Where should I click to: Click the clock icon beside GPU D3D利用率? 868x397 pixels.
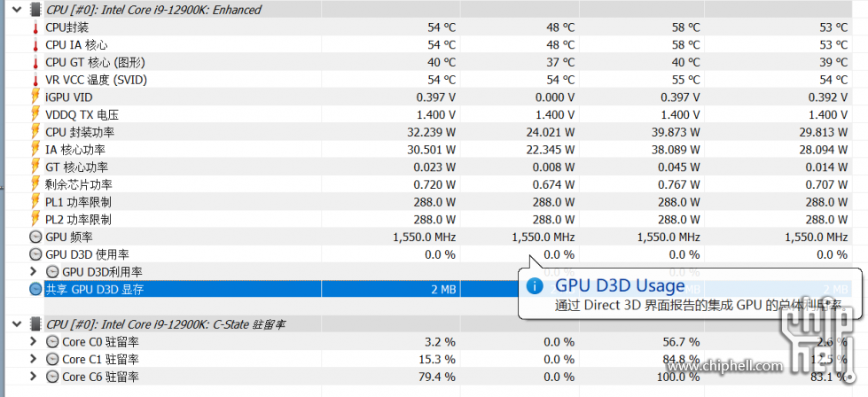pyautogui.click(x=52, y=272)
